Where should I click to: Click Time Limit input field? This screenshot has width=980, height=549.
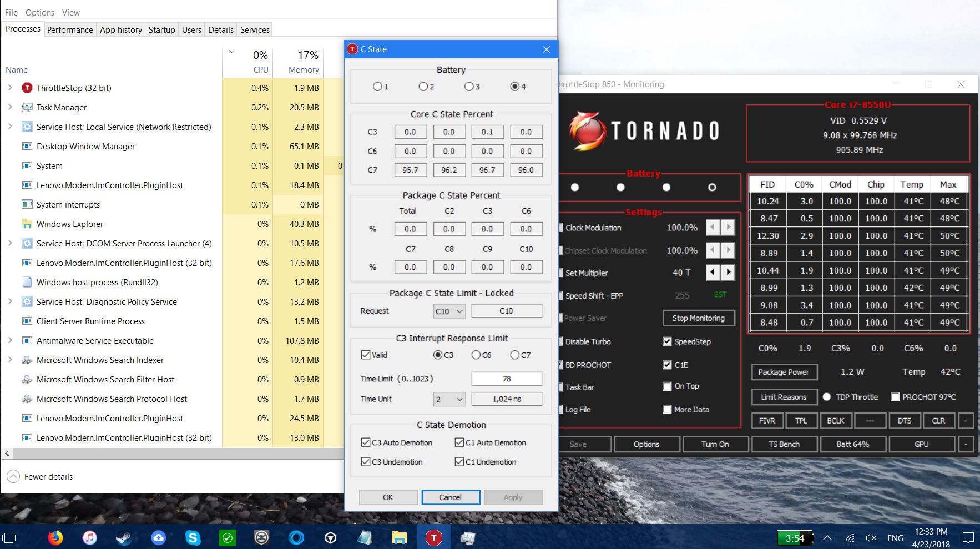pyautogui.click(x=507, y=379)
